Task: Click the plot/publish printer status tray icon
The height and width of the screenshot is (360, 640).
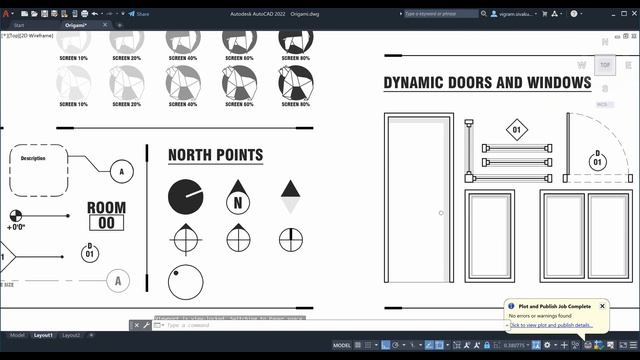Action: coord(587,345)
